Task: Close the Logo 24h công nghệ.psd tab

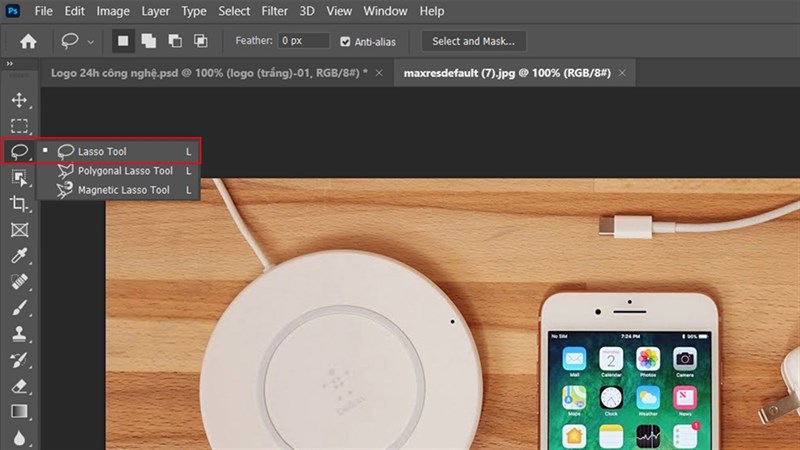Action: pos(379,73)
